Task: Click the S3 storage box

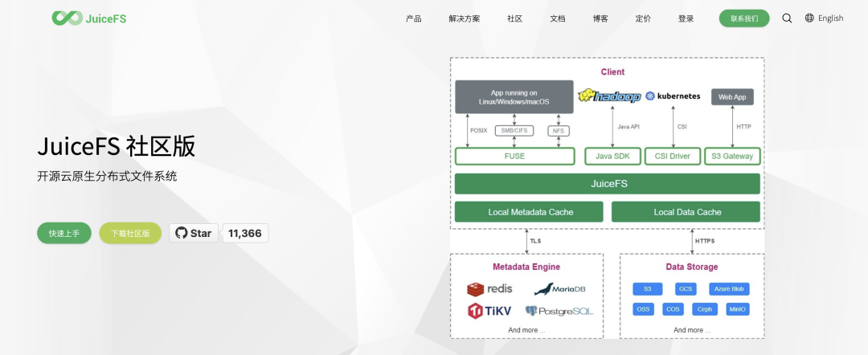Action: (648, 288)
